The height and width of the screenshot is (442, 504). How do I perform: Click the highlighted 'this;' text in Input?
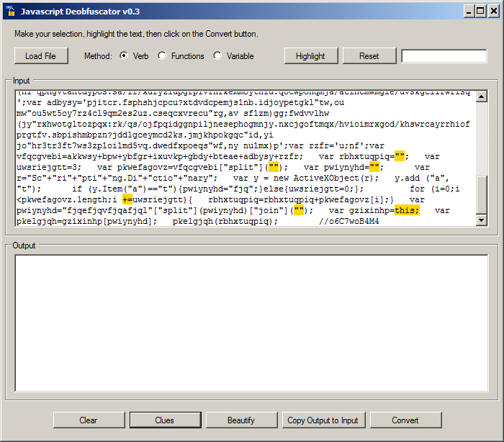(x=407, y=210)
